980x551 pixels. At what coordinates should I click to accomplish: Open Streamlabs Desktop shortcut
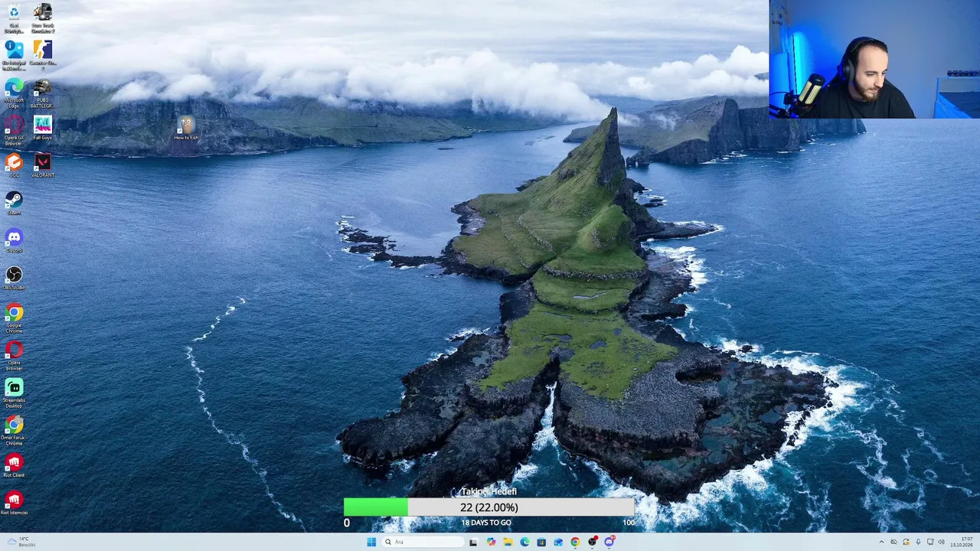[14, 392]
